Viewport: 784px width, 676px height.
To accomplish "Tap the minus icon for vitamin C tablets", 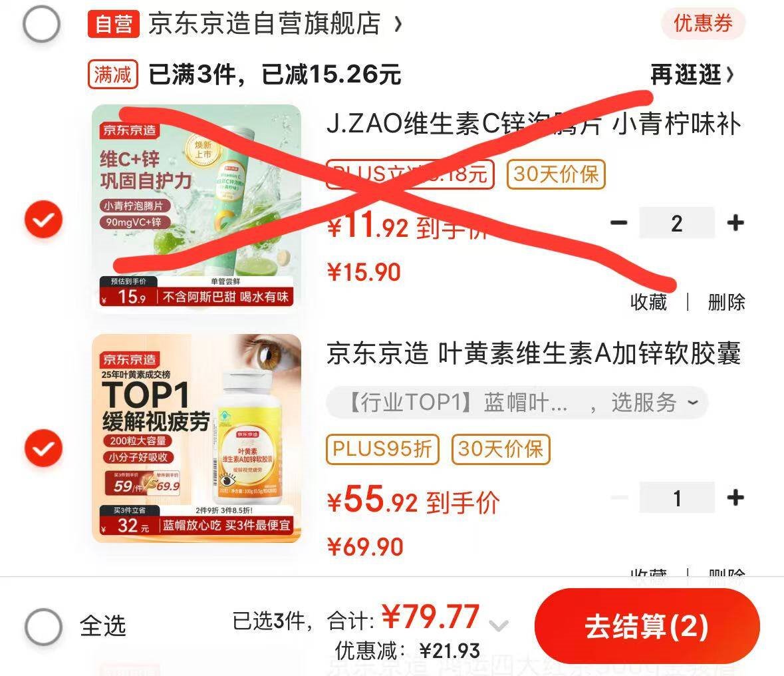I will [618, 223].
